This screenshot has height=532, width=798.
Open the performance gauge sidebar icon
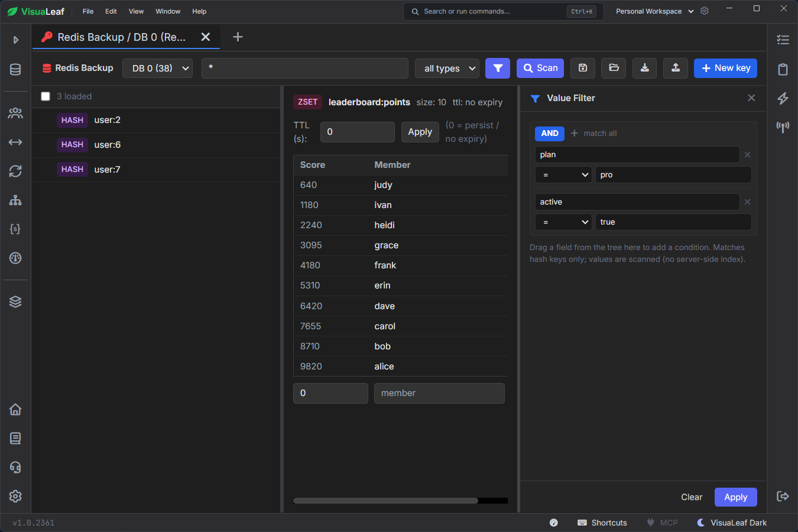(x=15, y=258)
